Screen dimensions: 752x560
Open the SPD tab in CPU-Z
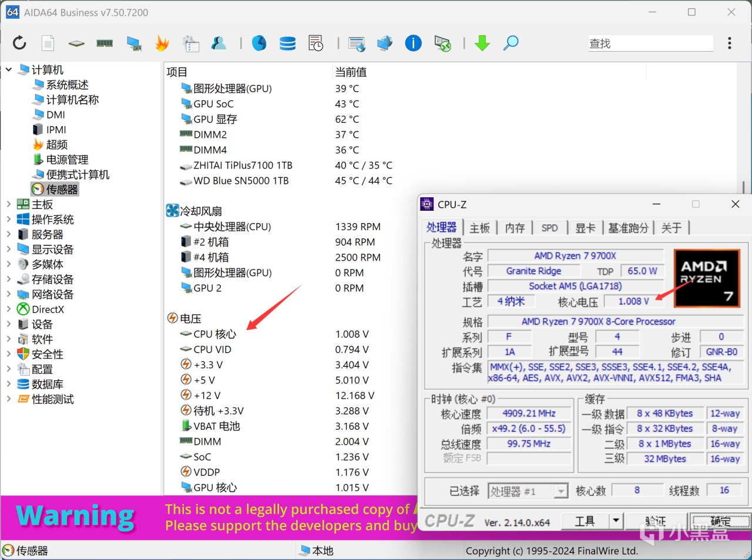point(550,228)
